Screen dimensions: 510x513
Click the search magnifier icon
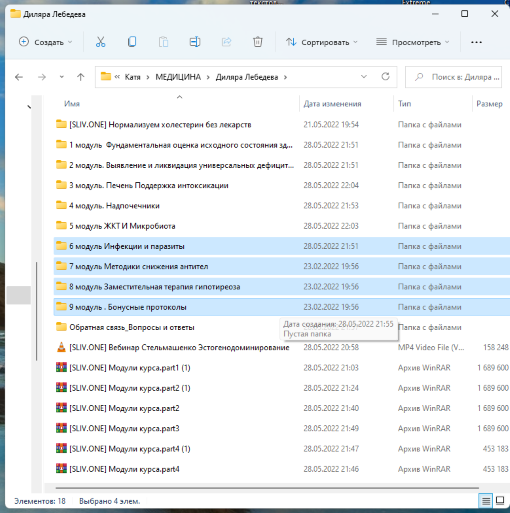pos(419,77)
